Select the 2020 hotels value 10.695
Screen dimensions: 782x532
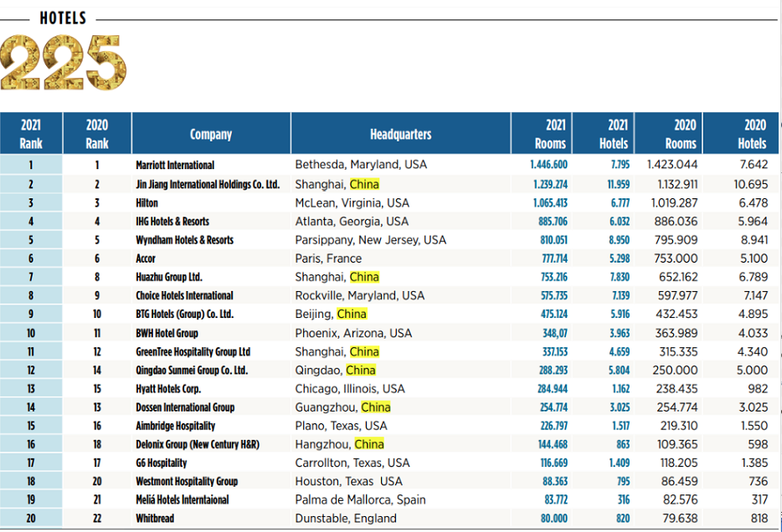(x=750, y=184)
